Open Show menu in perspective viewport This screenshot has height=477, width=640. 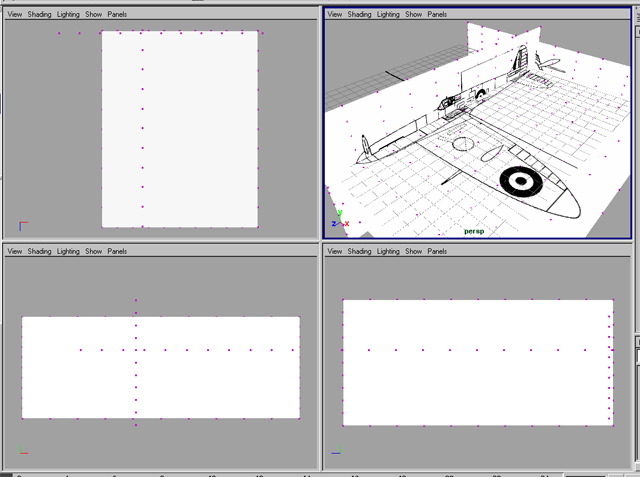[413, 14]
